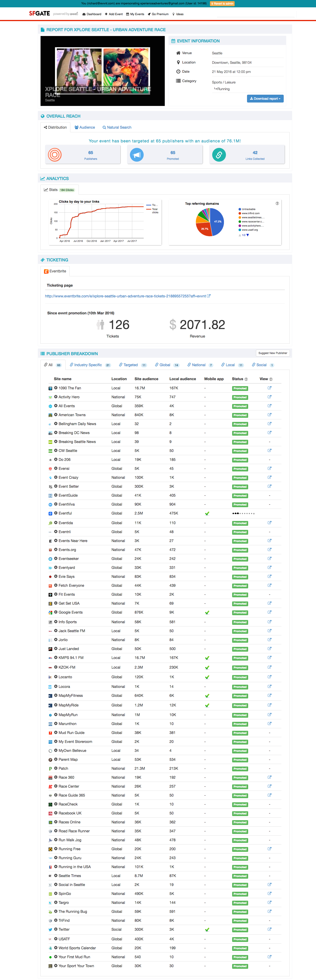Image resolution: width=316 pixels, height=980 pixels.
Task: Click the blue Promoted megaphone icon
Action: pos(137,155)
